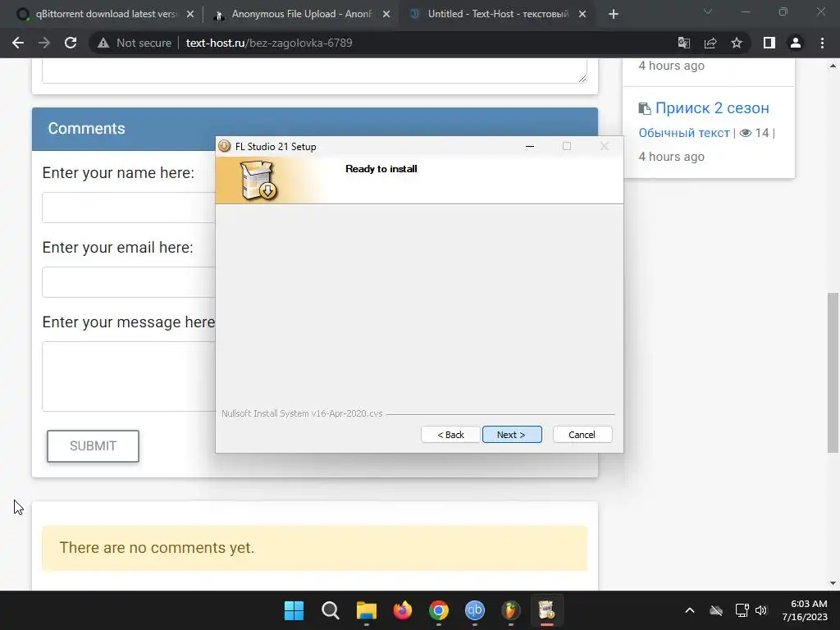
Task: Click the views eye icon beside 14
Action: point(745,133)
